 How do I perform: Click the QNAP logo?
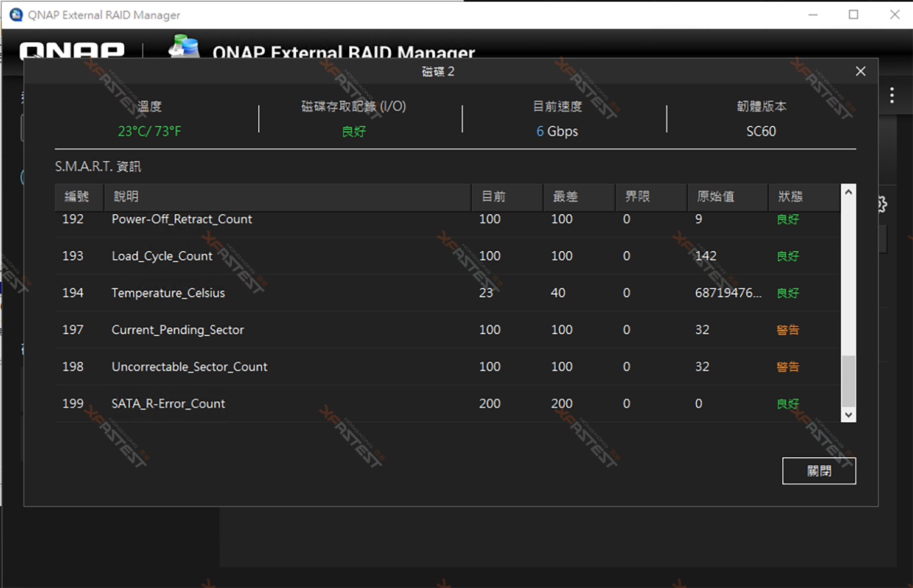[72, 50]
